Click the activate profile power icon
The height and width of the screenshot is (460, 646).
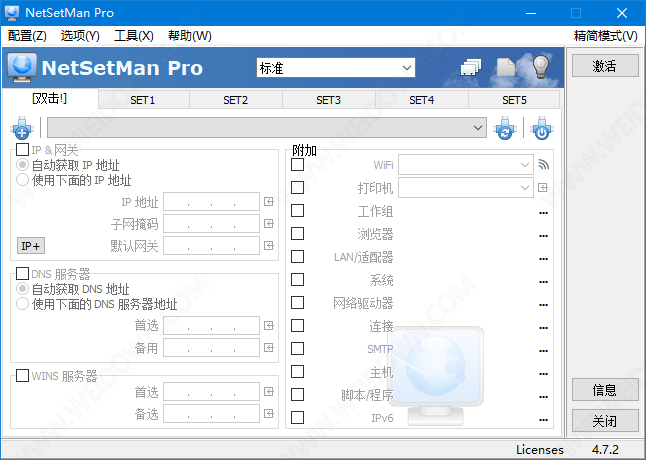[x=542, y=128]
